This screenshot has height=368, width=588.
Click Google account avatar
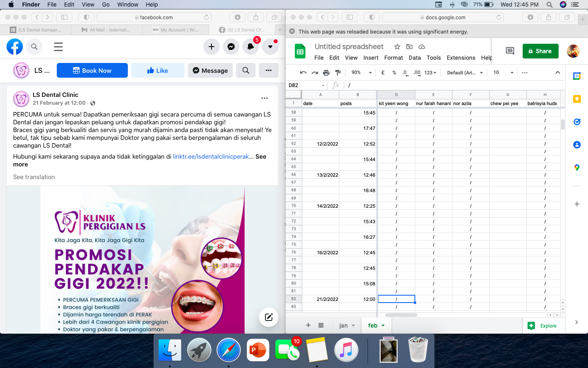(573, 51)
